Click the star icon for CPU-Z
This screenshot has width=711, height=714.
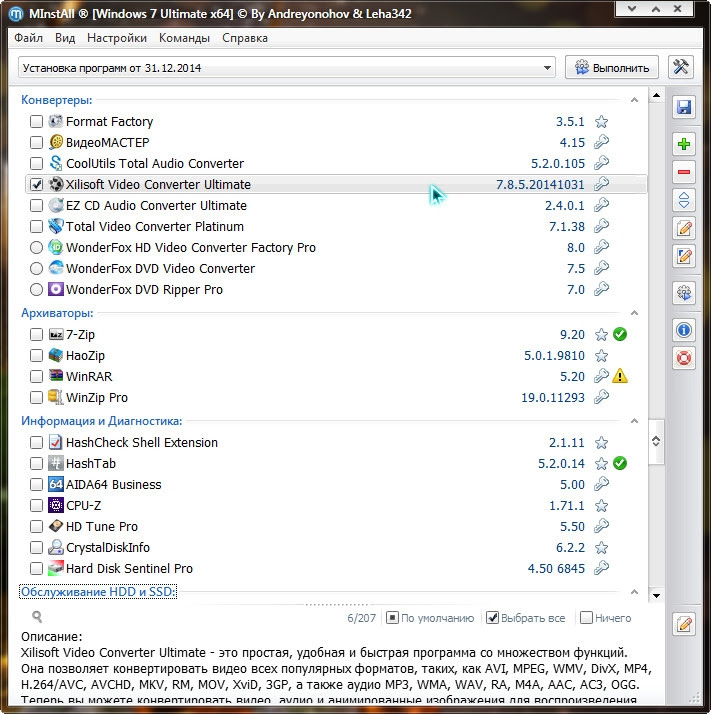[601, 505]
